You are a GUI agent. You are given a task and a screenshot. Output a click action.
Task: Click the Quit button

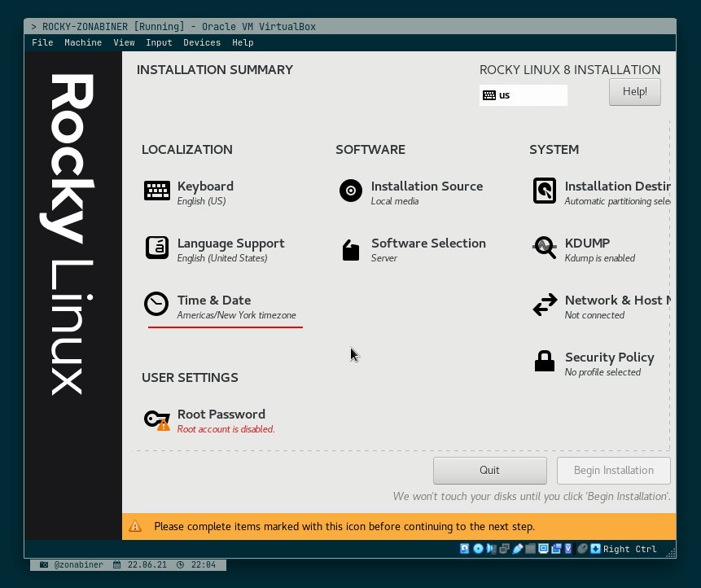pos(490,471)
